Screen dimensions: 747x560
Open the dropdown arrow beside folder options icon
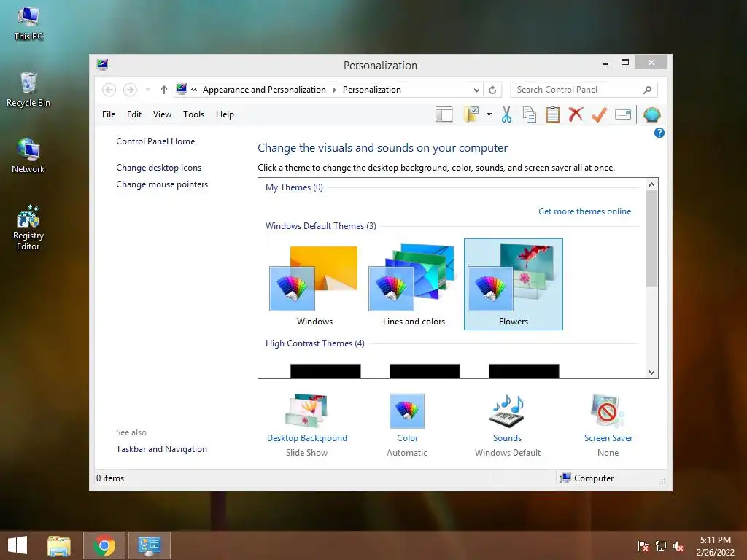tap(489, 114)
